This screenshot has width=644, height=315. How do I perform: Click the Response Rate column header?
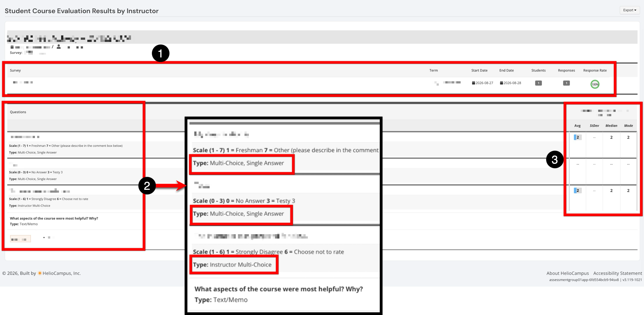pos(595,70)
